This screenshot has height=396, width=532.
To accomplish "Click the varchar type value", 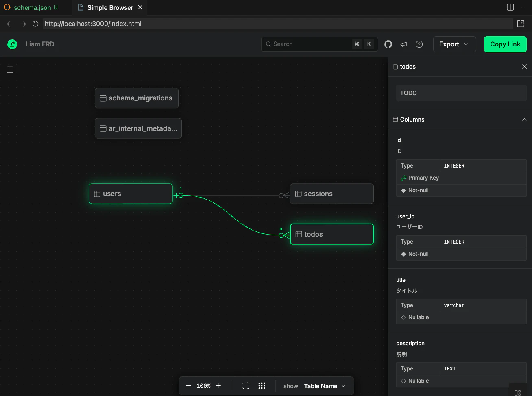I will click(454, 305).
